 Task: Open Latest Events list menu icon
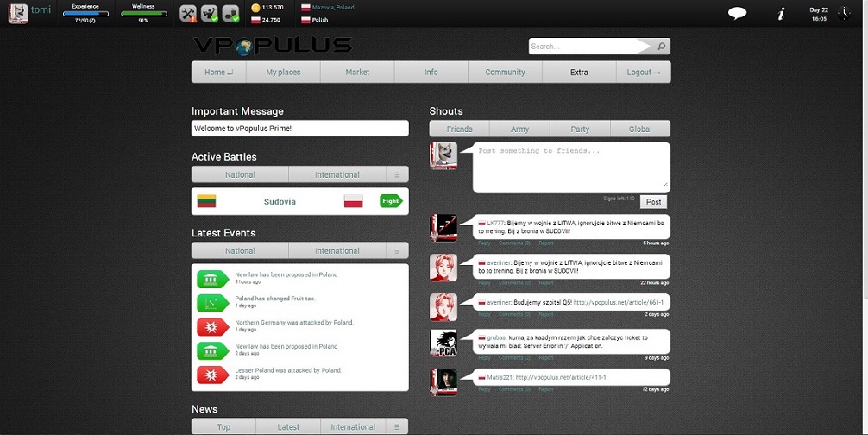click(x=397, y=250)
